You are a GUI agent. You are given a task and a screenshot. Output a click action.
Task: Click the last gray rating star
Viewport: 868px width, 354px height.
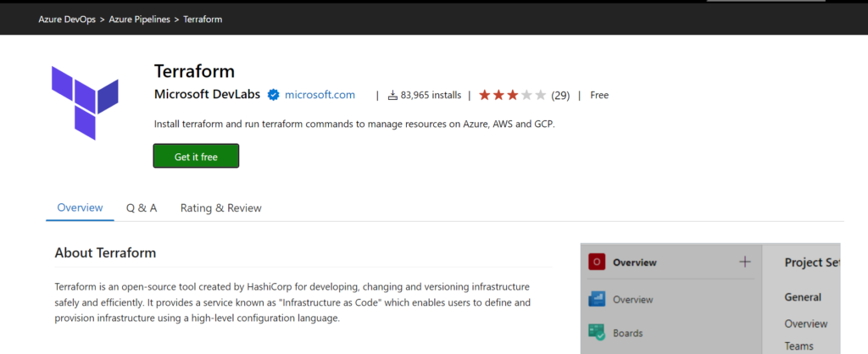click(x=541, y=95)
